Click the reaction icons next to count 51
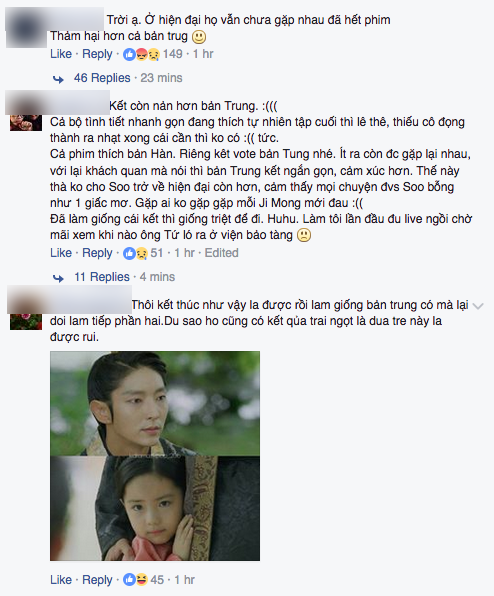 135,254
